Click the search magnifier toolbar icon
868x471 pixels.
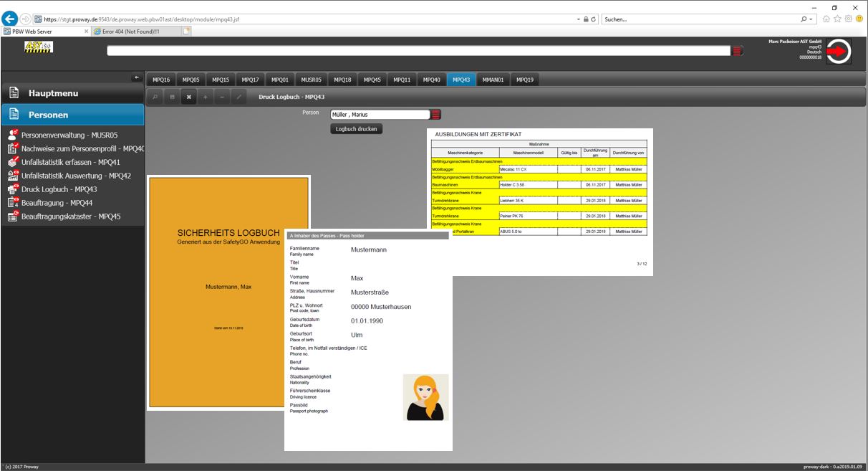pos(155,96)
